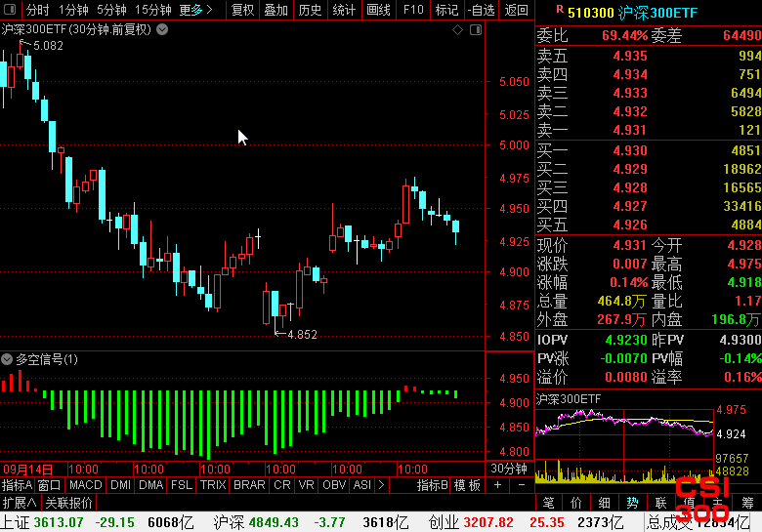
Task: Click the 委比 value 69.44%
Action: tap(624, 35)
